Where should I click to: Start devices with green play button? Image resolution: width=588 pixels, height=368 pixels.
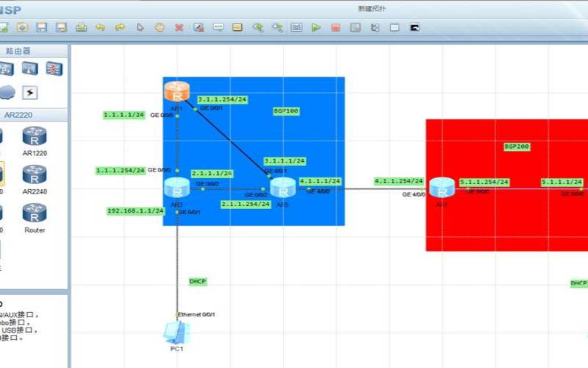click(316, 27)
